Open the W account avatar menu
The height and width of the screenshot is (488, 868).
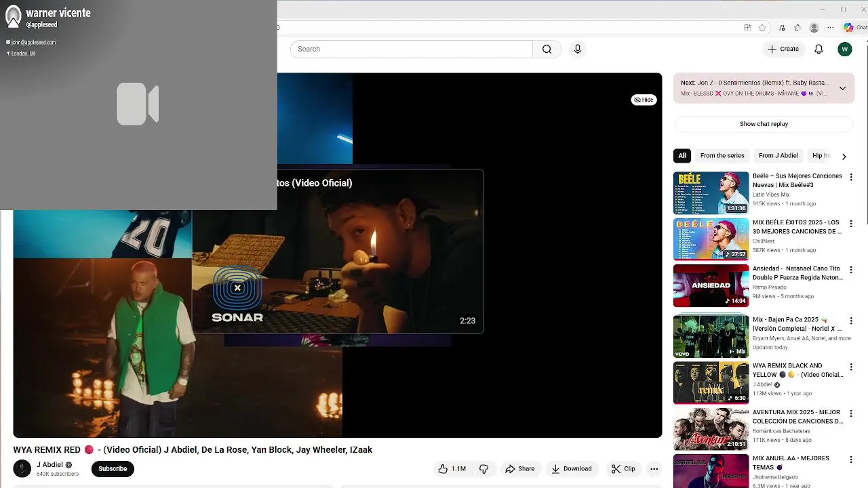pos(844,49)
